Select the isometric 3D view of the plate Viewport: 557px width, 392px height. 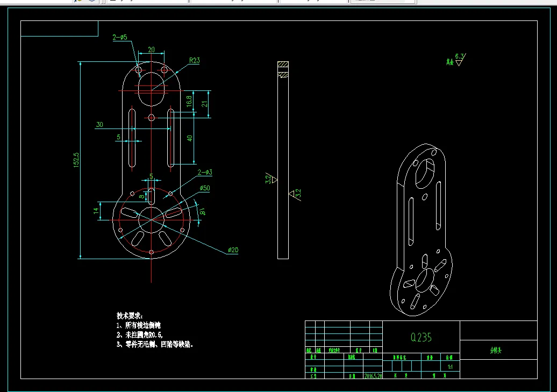tap(422, 230)
